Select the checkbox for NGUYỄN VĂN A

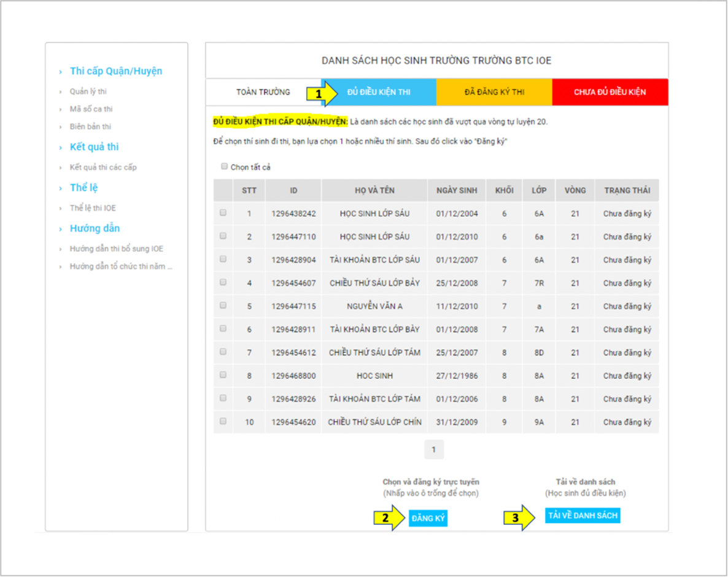click(x=223, y=306)
